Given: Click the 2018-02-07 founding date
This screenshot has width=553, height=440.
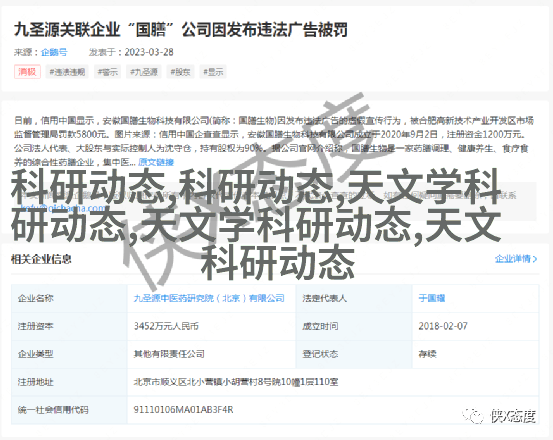Looking at the screenshot, I should click(443, 326).
